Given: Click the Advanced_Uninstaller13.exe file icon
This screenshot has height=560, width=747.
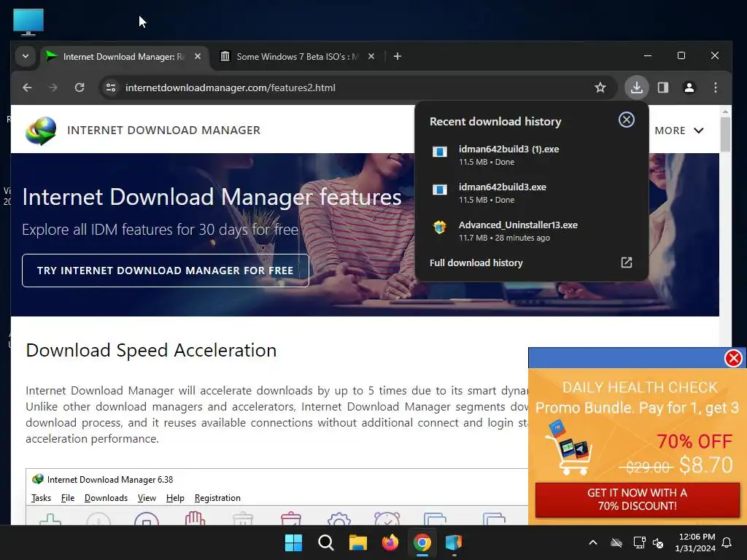Looking at the screenshot, I should [439, 227].
